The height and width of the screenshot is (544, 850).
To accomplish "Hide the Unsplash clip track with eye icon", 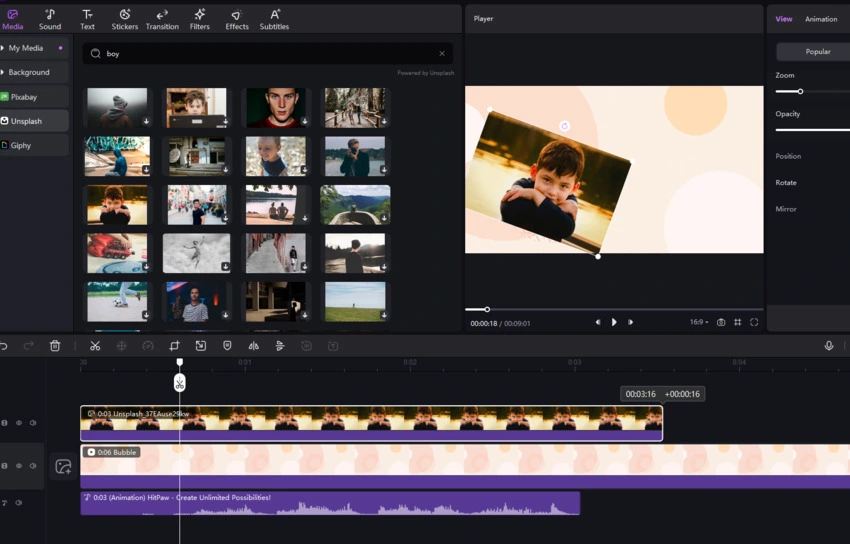I will pos(18,423).
